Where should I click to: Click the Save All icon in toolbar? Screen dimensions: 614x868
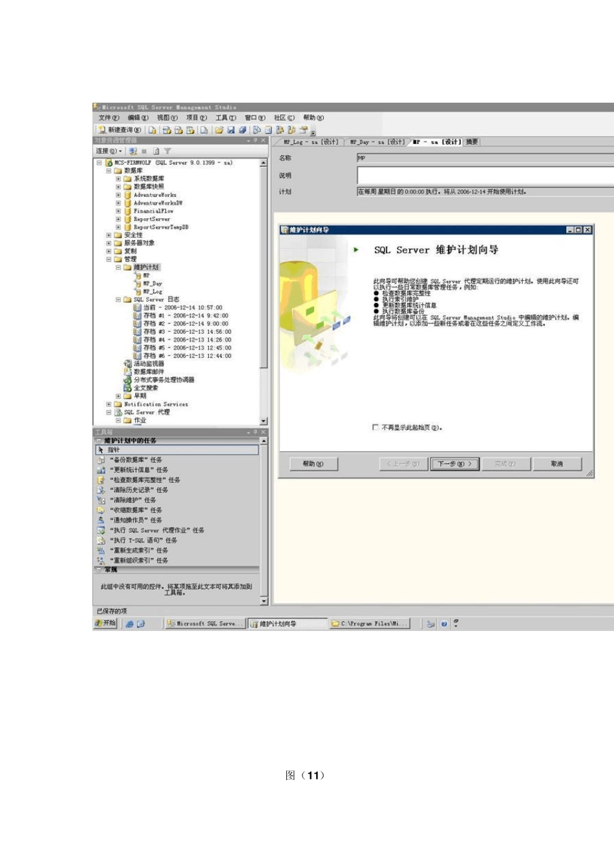pyautogui.click(x=242, y=130)
